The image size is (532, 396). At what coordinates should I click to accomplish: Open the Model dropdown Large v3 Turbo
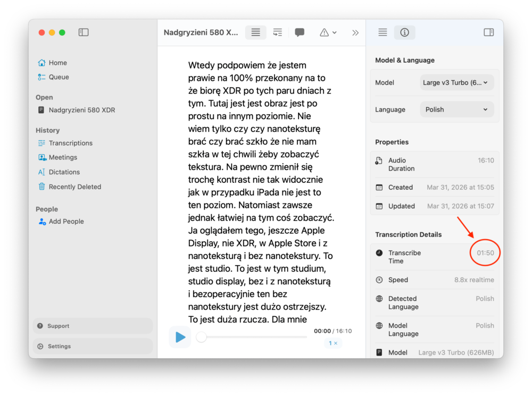click(456, 82)
